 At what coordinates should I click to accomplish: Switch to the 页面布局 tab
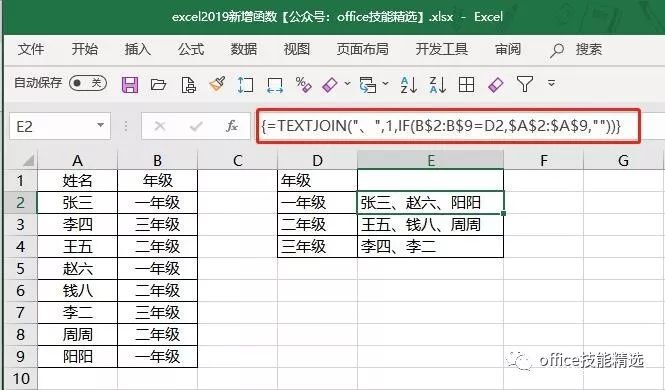point(363,49)
